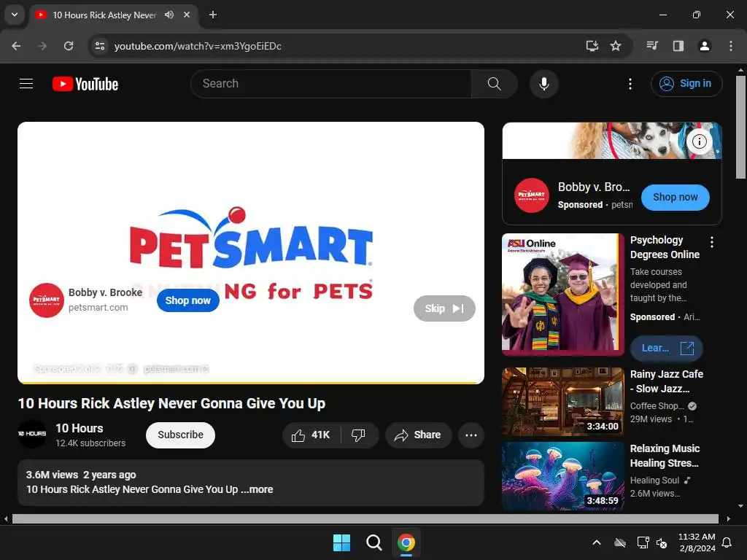This screenshot has height=560, width=747.
Task: Click Relaxing Music Healing Stress title
Action: pyautogui.click(x=665, y=456)
